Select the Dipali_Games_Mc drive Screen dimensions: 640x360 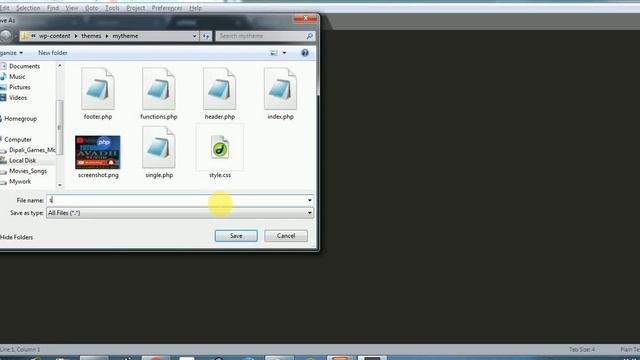[32, 150]
